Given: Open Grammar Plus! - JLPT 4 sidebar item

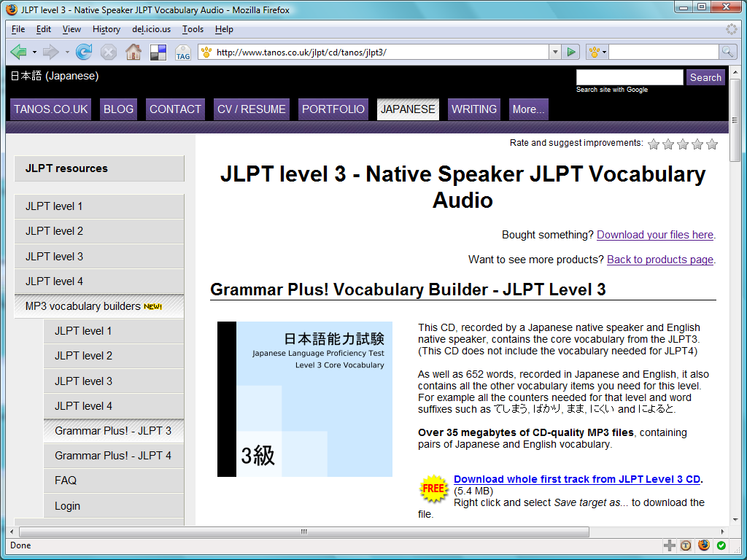Looking at the screenshot, I should [114, 456].
